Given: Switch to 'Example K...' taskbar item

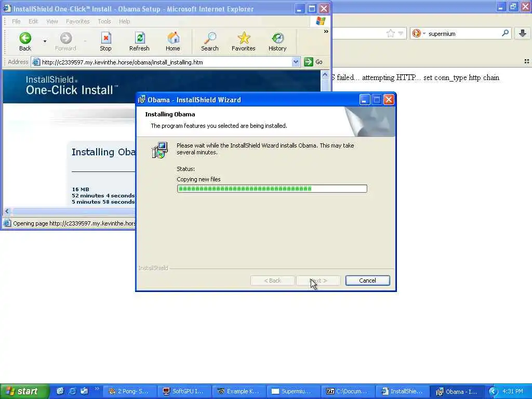Looking at the screenshot, I should 239,391.
